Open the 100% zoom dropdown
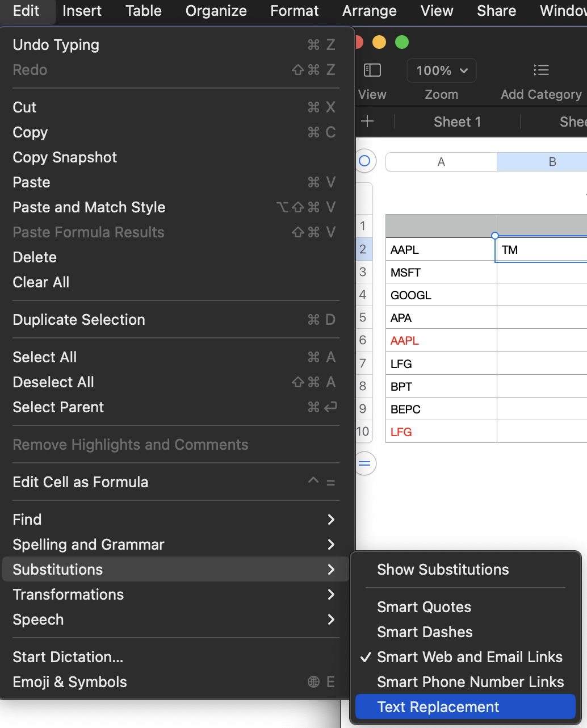Screen dimensions: 587x728 point(441,70)
